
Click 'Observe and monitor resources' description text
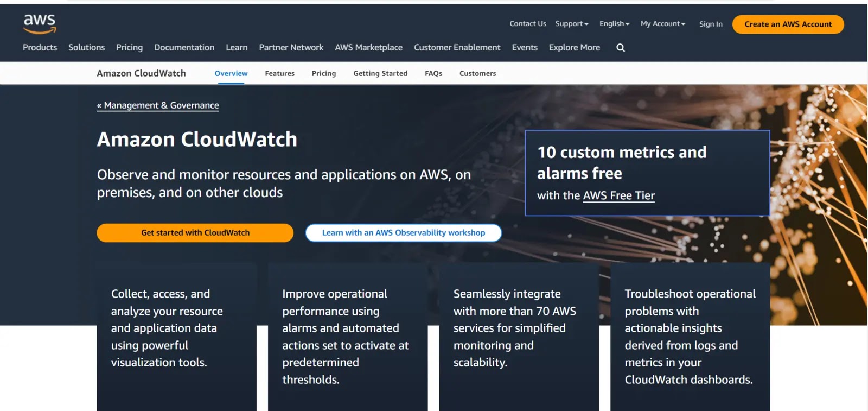click(284, 184)
